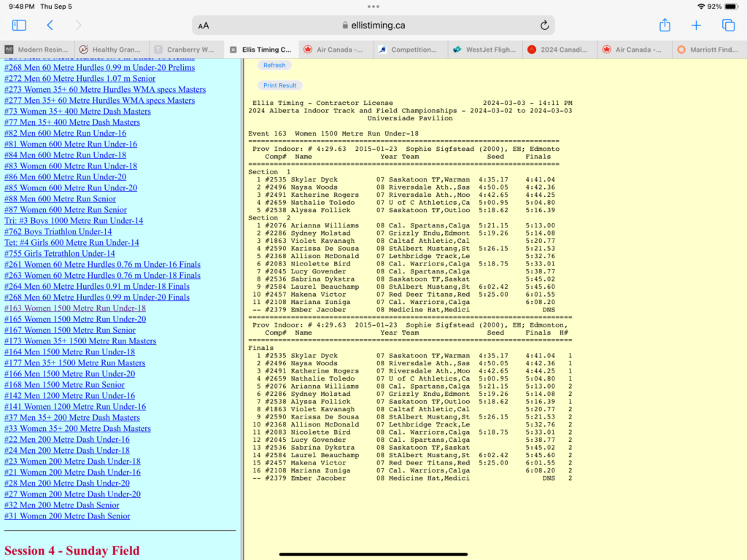747x560 pixels.
Task: Open #28 Men 200 Metre Dash Under-20
Action: (66, 484)
